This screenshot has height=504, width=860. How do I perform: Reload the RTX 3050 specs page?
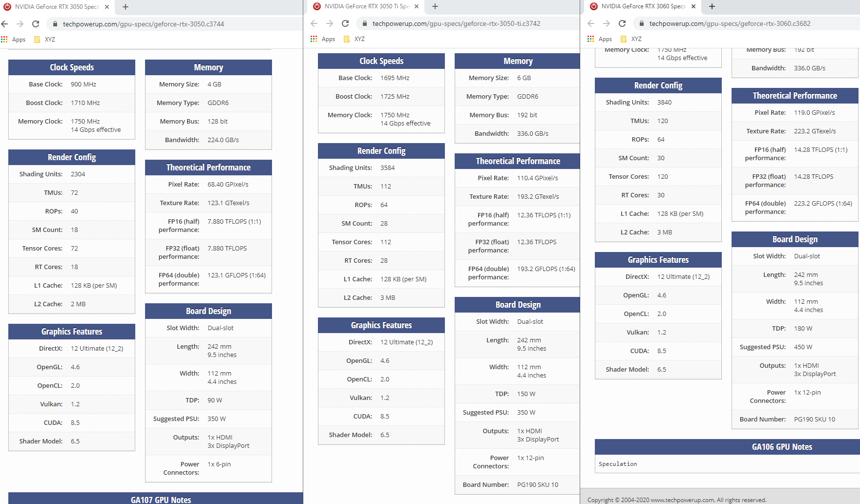36,24
